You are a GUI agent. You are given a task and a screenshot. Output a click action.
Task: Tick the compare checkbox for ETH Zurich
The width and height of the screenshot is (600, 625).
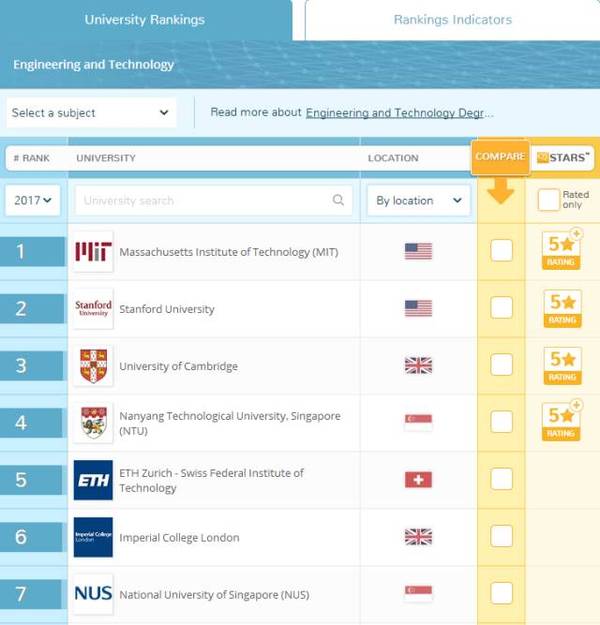tap(502, 479)
